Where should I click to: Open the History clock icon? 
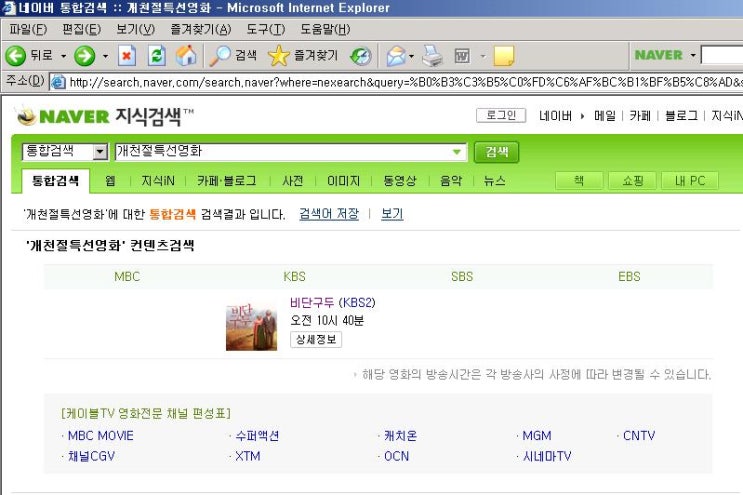[x=361, y=56]
